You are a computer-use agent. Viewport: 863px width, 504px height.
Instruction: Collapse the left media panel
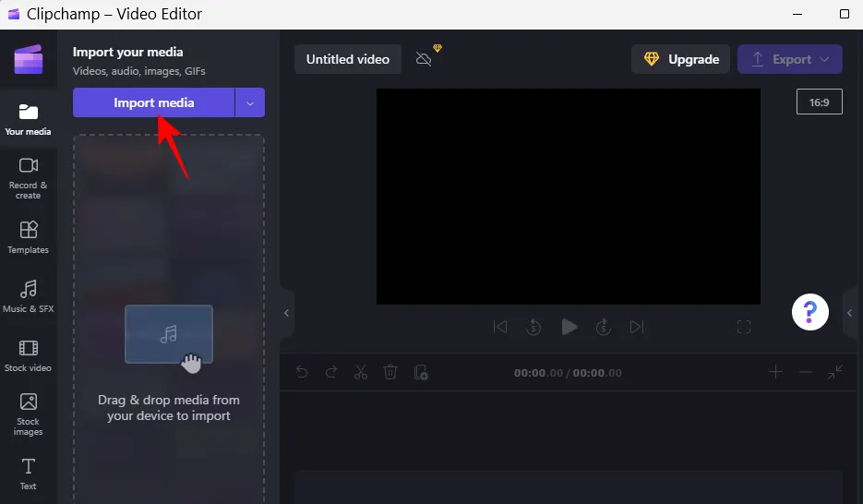tap(286, 314)
